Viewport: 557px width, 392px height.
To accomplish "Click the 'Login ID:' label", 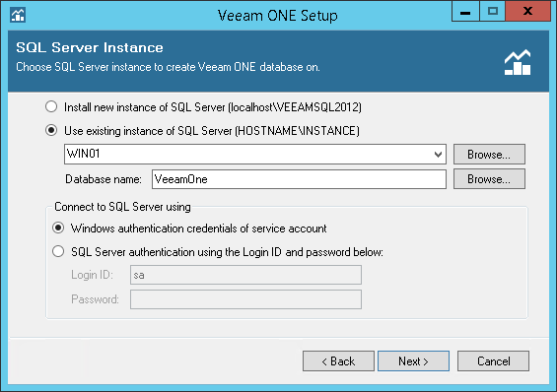I will 93,275.
